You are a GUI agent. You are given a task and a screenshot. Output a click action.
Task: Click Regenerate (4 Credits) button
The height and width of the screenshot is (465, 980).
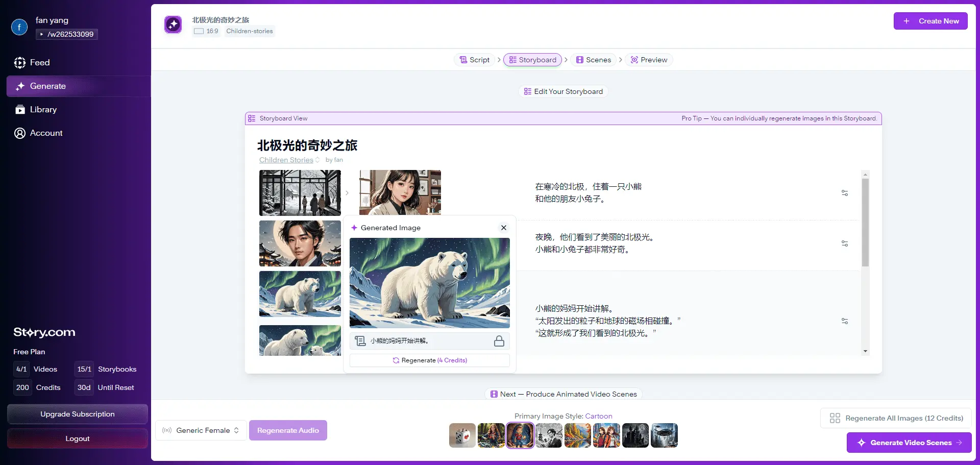tap(429, 360)
